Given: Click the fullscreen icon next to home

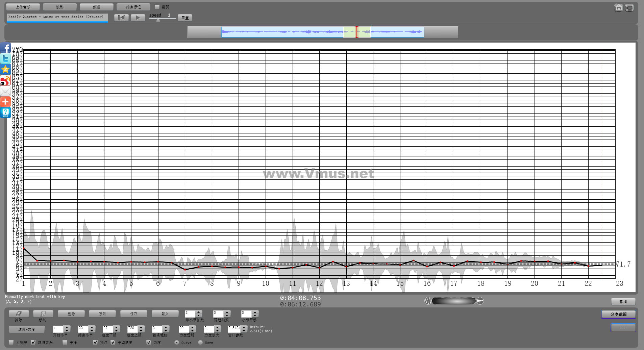Looking at the screenshot, I should [629, 8].
